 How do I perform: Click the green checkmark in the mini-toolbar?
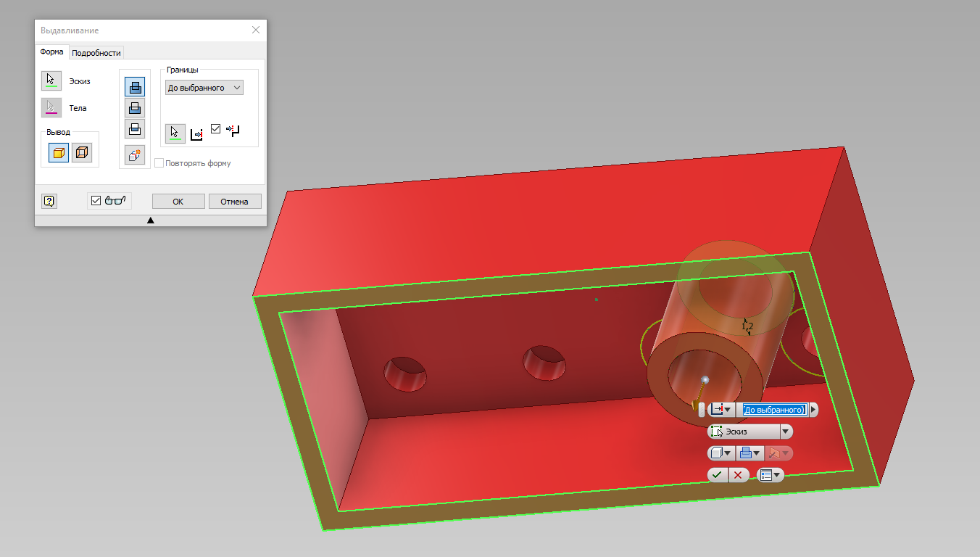coord(717,475)
